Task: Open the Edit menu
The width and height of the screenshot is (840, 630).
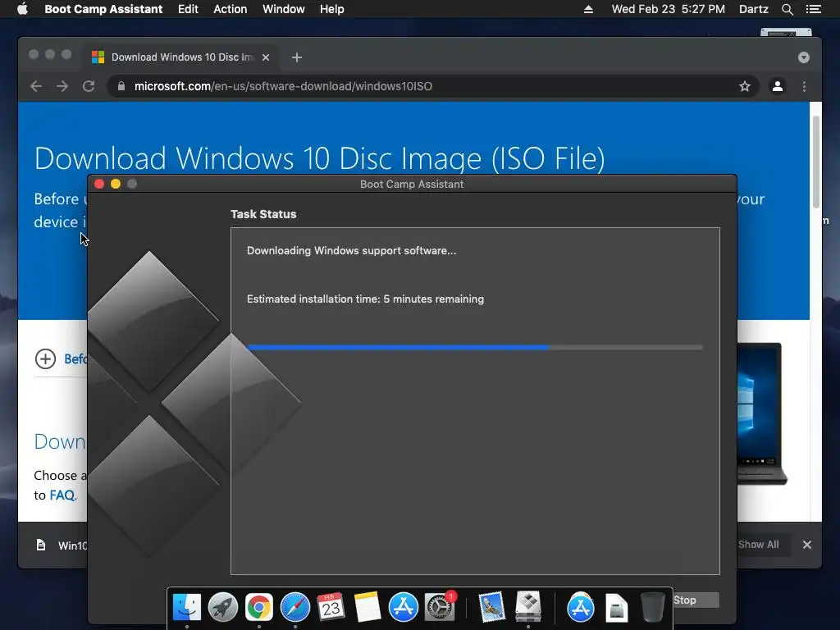Action: point(188,9)
